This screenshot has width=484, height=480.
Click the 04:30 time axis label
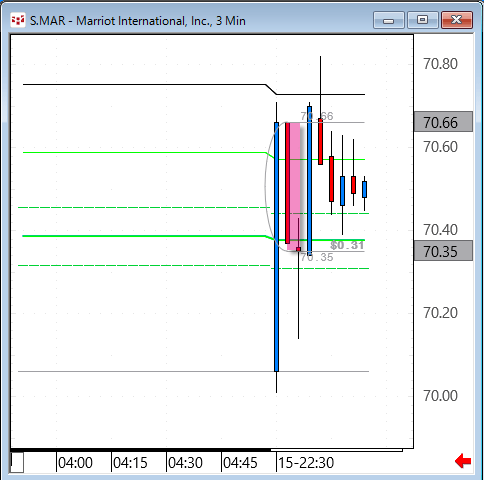[x=185, y=463]
